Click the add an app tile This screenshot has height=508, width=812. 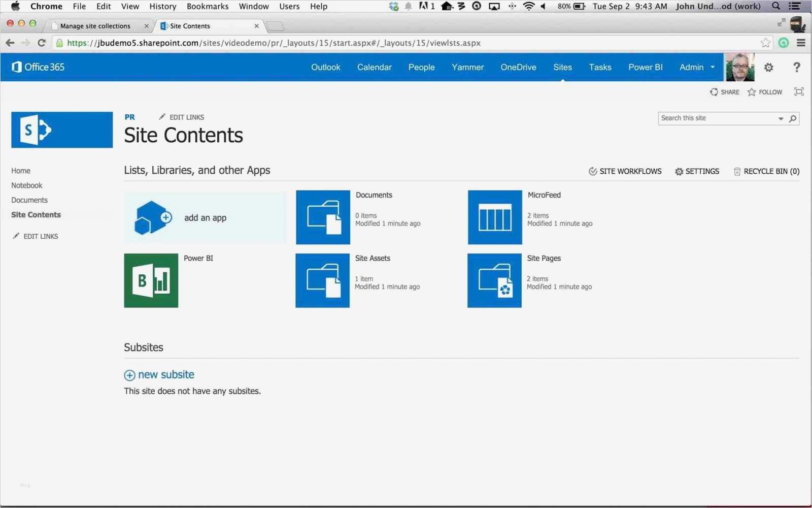point(205,218)
